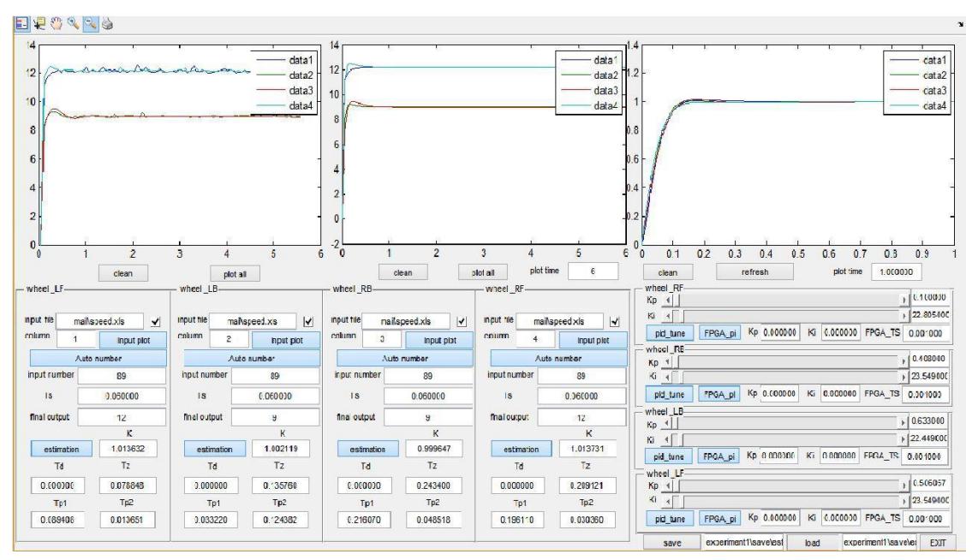The width and height of the screenshot is (972, 560).
Task: Click estimation in wheel_RF panel
Action: [x=522, y=449]
